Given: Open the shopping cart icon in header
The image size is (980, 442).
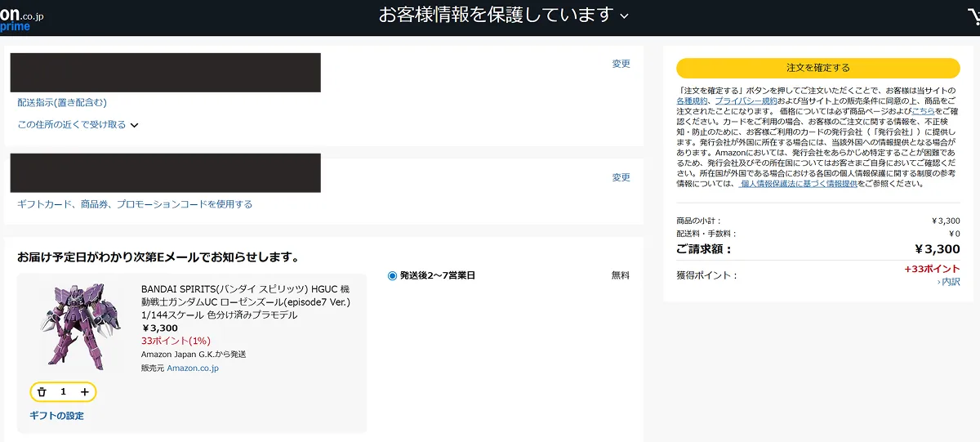Looking at the screenshot, I should pyautogui.click(x=972, y=16).
